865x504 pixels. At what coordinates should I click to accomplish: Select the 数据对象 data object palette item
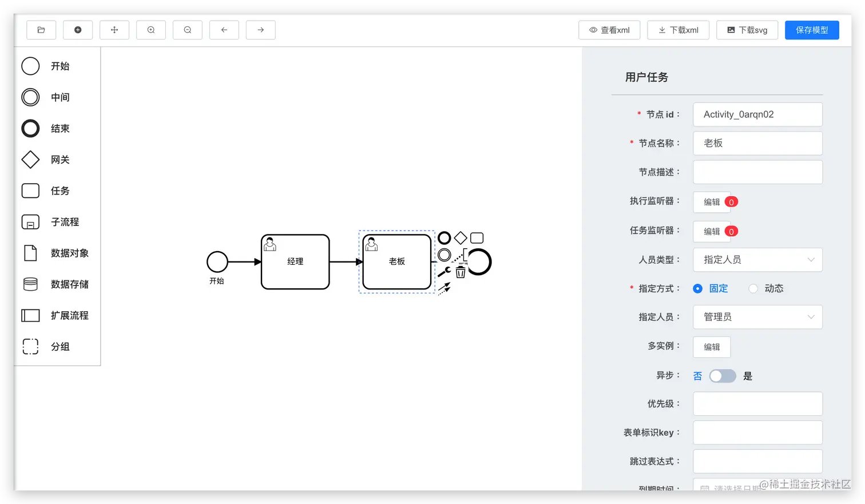coord(55,253)
